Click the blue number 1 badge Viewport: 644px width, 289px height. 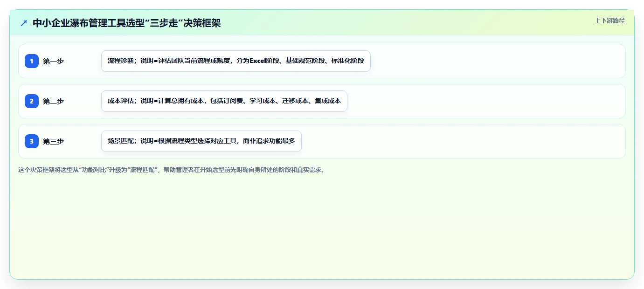(x=32, y=61)
